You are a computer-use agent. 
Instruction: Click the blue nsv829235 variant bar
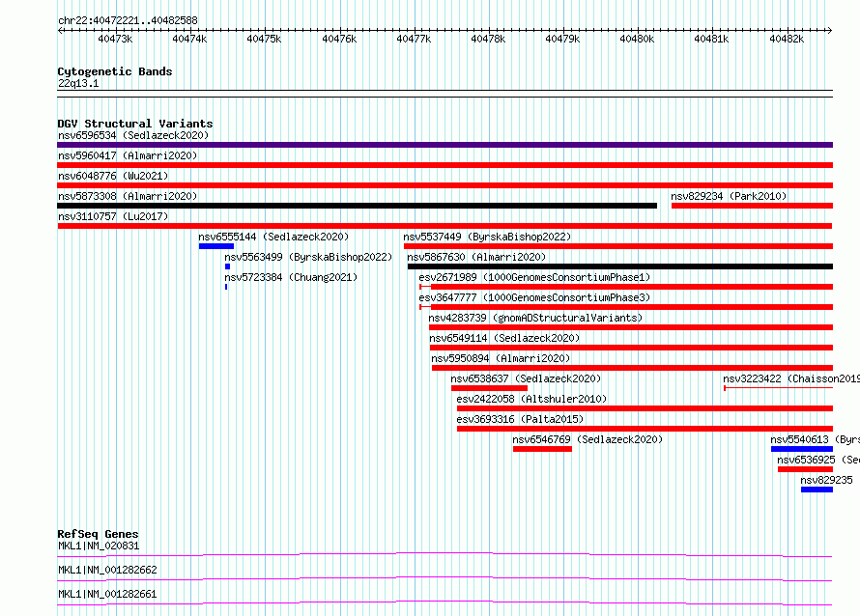(817, 490)
